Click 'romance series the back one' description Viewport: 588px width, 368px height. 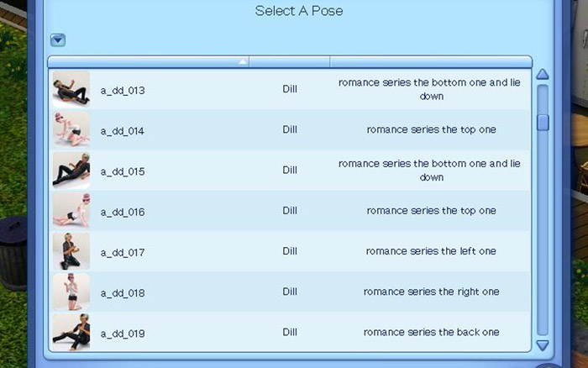pos(431,332)
